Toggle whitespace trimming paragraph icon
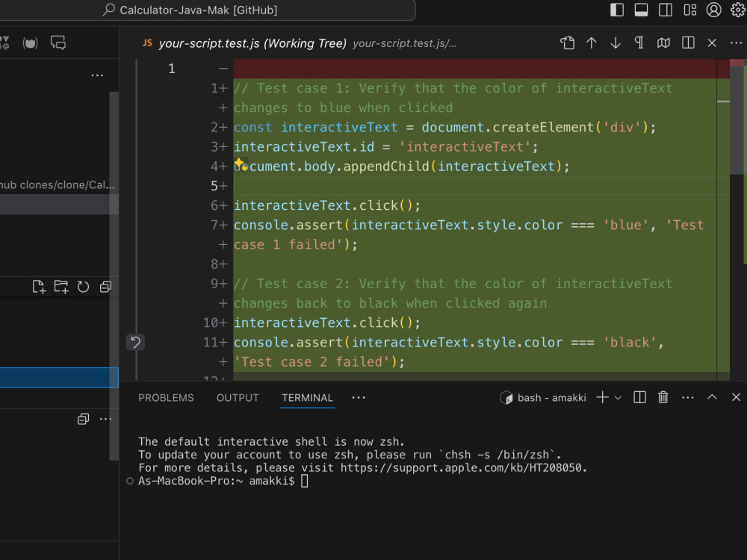The image size is (747, 560). [x=639, y=43]
